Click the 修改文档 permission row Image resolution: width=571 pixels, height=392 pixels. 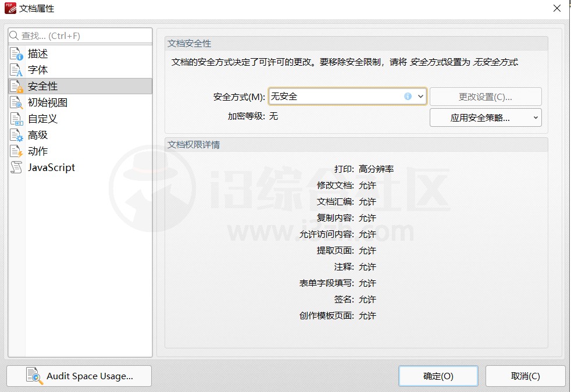(347, 186)
